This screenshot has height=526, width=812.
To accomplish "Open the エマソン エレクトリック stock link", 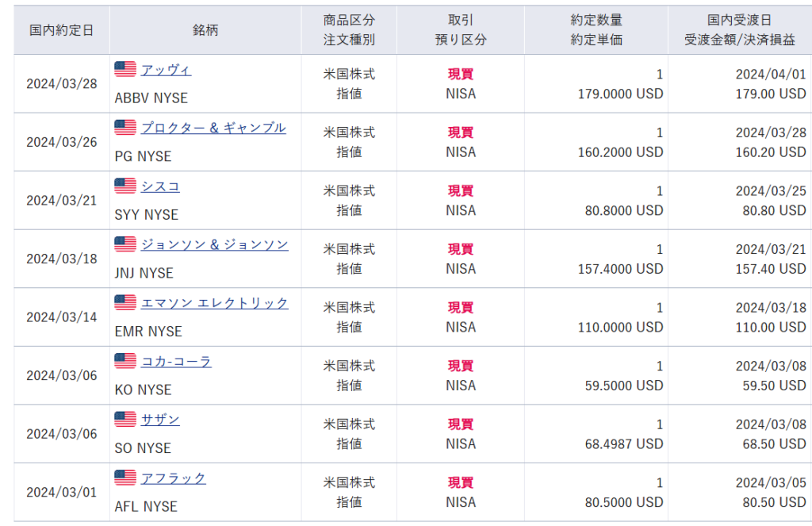I will (x=214, y=303).
